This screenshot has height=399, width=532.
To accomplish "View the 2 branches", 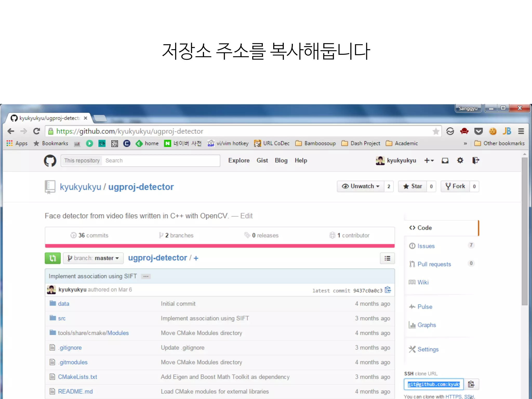I will pyautogui.click(x=176, y=235).
